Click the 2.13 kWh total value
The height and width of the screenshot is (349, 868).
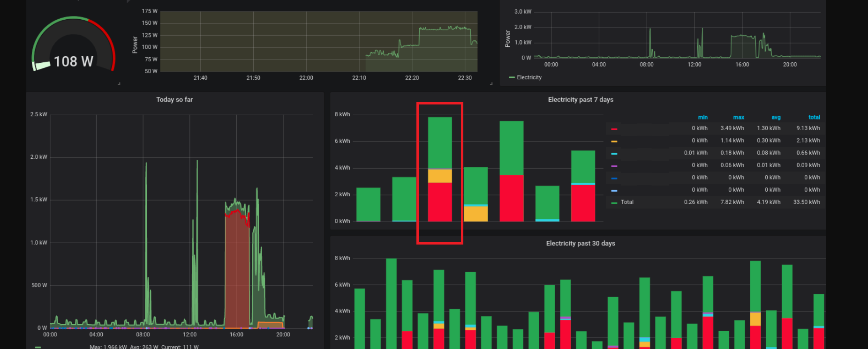[x=808, y=141]
